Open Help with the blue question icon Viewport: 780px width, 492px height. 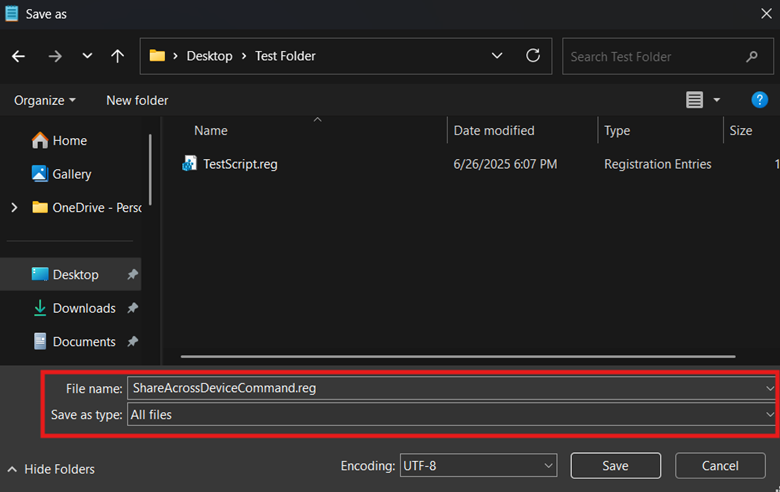[759, 100]
